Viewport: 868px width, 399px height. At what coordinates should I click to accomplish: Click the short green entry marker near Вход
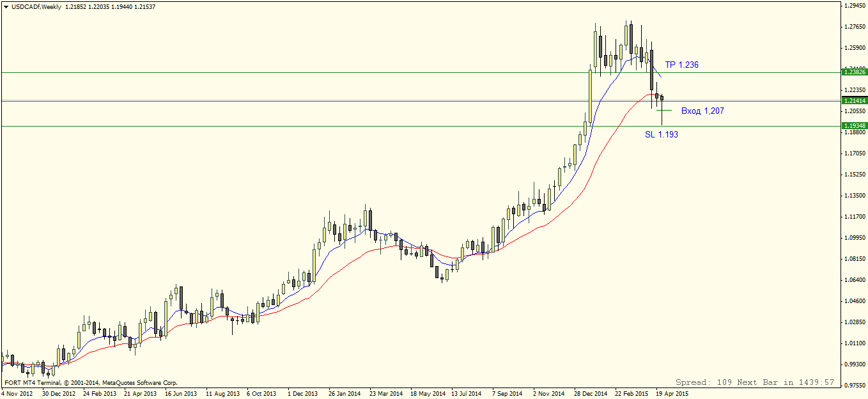(663, 111)
